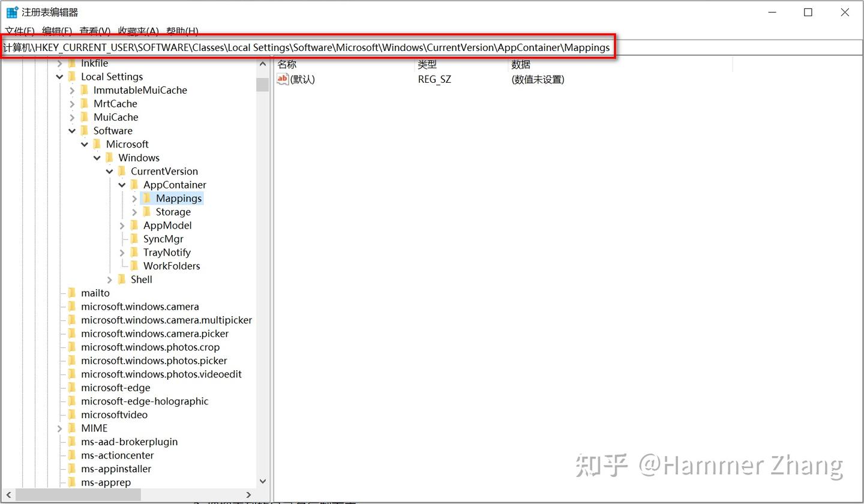This screenshot has height=504, width=864.
Task: Click the WorkFolders key folder icon
Action: pos(134,266)
